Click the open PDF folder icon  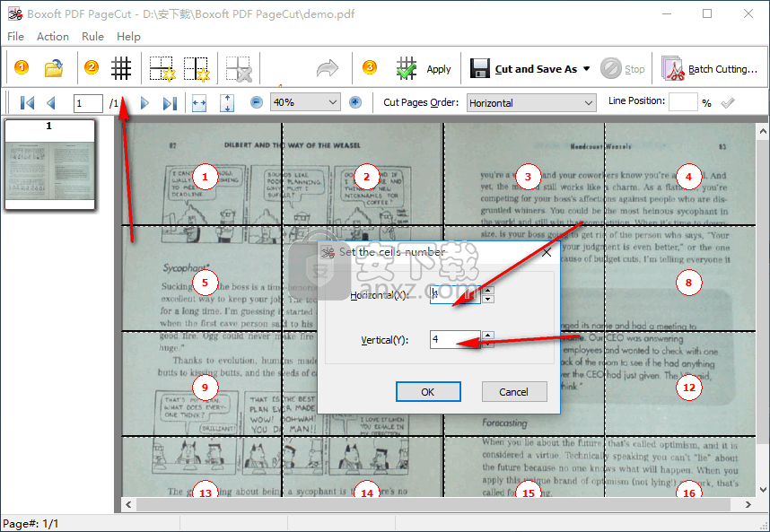pos(54,68)
